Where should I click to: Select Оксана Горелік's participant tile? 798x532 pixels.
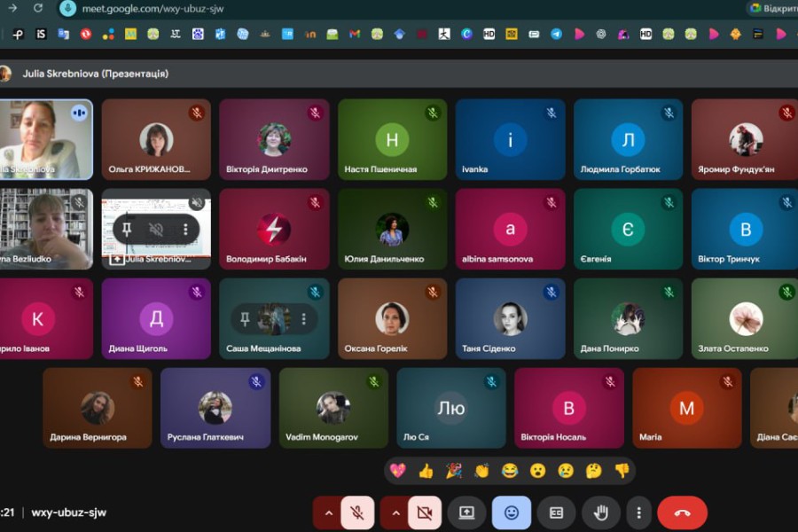392,319
